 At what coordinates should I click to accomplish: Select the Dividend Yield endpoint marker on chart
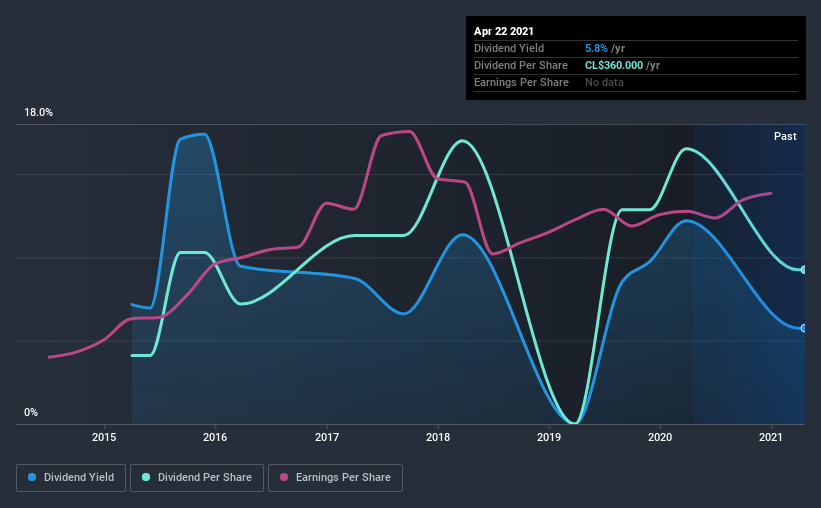point(803,328)
